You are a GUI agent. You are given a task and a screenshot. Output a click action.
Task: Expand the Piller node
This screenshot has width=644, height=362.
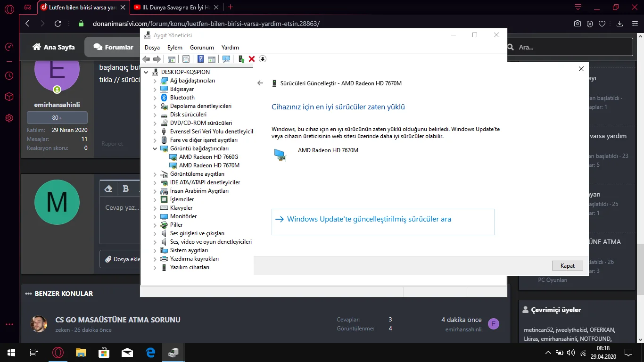pyautogui.click(x=155, y=225)
